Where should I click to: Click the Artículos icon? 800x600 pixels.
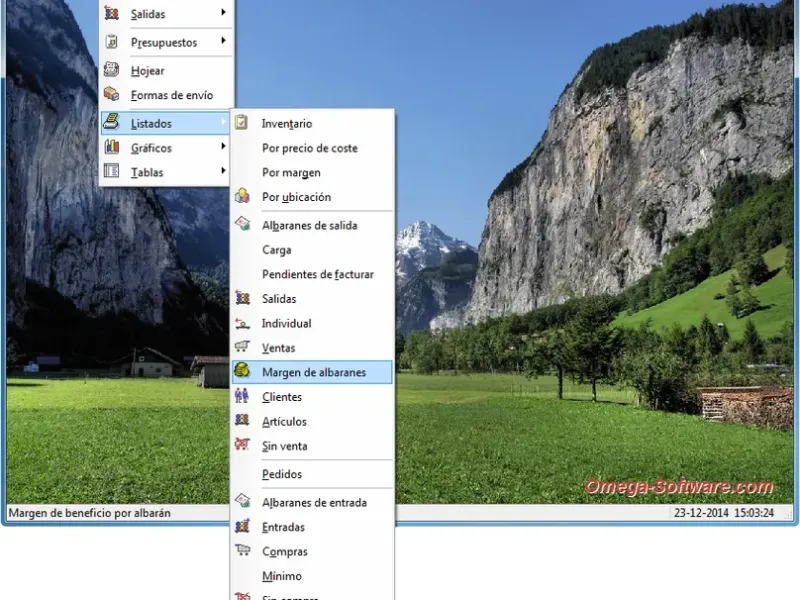click(x=242, y=420)
